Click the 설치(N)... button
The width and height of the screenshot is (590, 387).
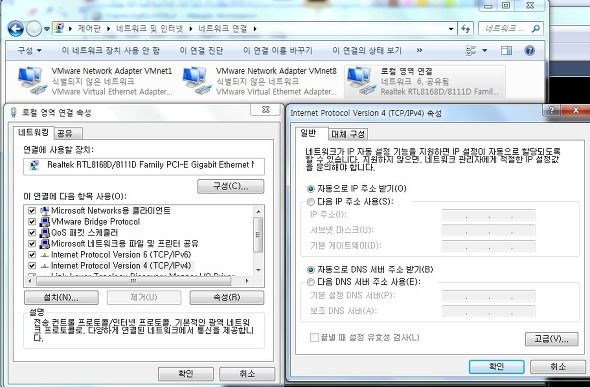point(61,297)
